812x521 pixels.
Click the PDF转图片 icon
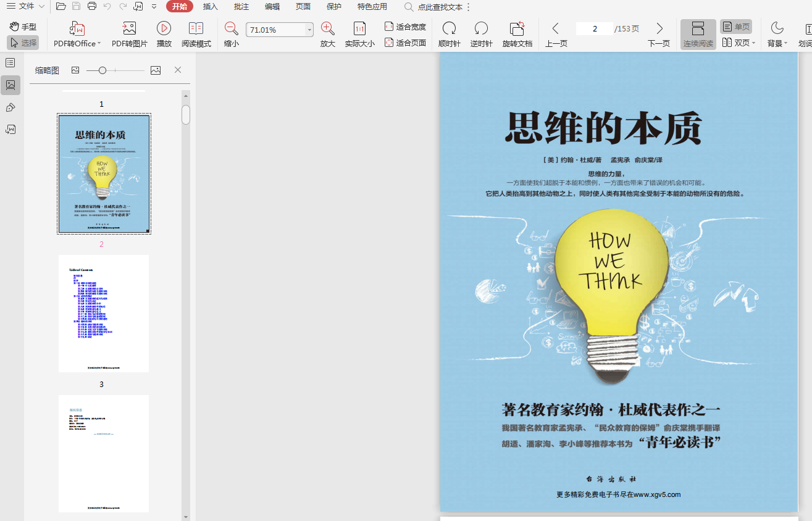pos(129,29)
